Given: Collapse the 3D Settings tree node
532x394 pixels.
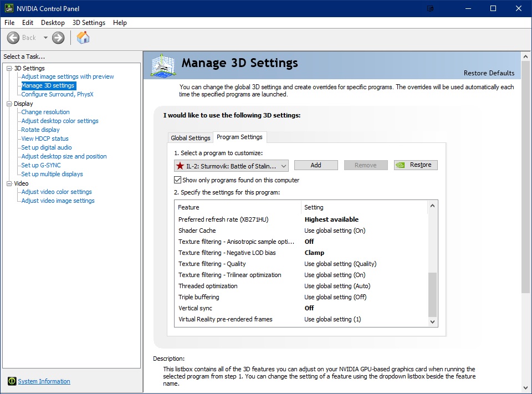Looking at the screenshot, I should (9, 68).
